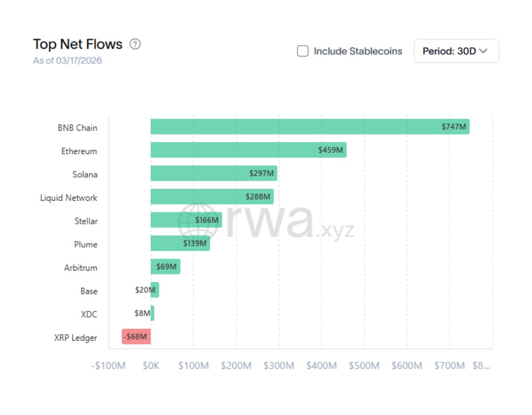Viewport: 532px width, 415px height.
Task: Click the -$100M x-axis tick label
Action: [109, 366]
